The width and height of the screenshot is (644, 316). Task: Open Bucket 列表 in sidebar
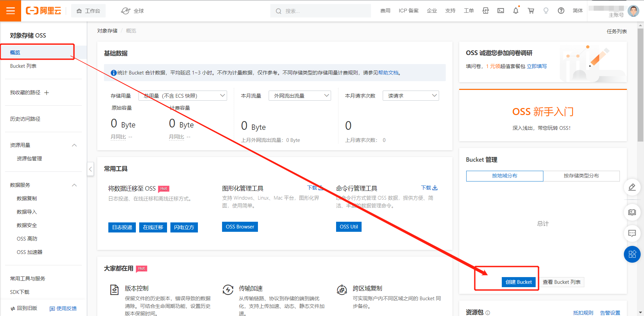coord(23,66)
